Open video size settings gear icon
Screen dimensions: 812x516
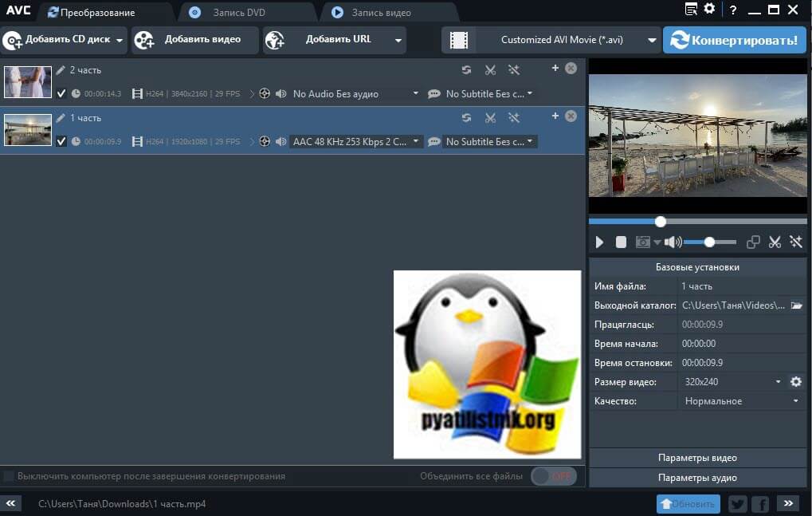tap(795, 382)
